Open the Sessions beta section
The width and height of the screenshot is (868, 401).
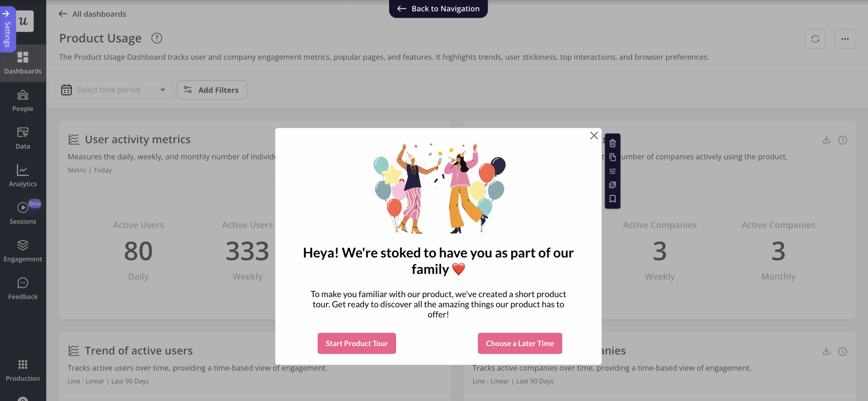pos(22,213)
